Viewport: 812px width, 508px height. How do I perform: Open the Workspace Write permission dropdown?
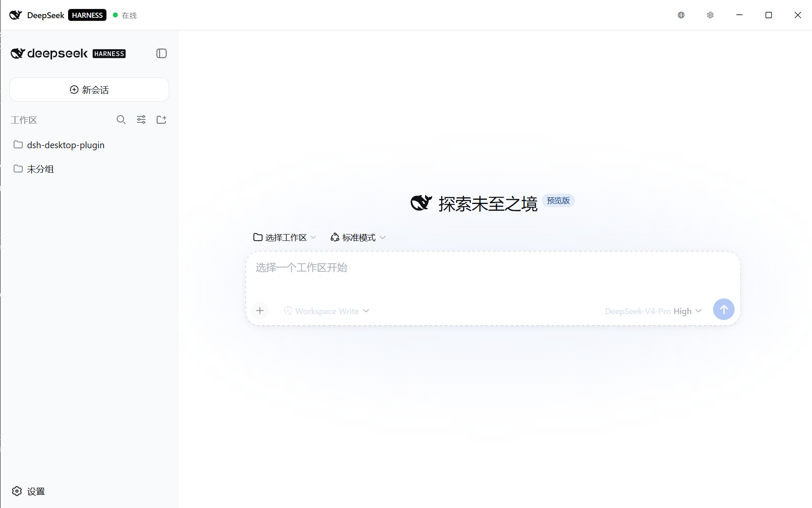point(326,311)
